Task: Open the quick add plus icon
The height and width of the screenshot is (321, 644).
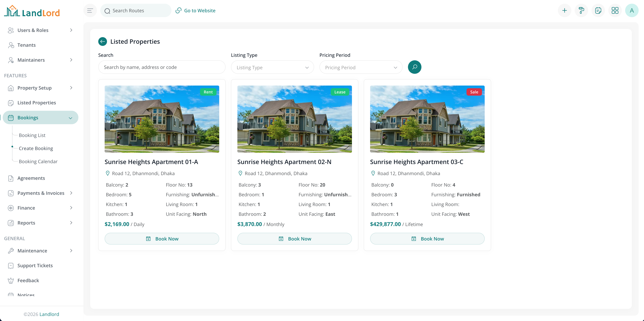Action: tap(565, 10)
